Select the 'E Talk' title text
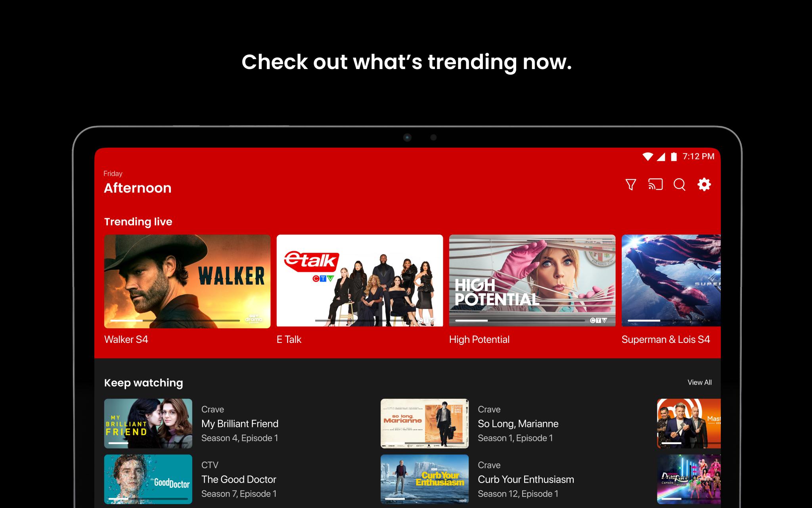Screen dimensions: 812x508 click(289, 339)
